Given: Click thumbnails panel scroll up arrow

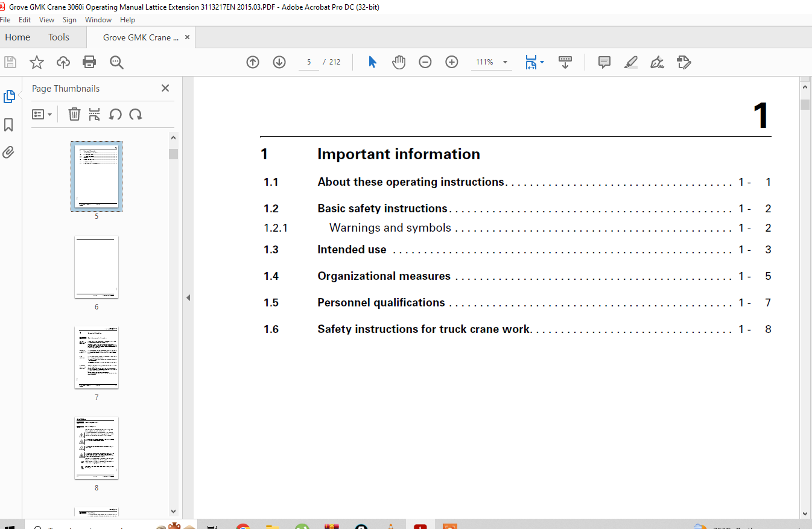Looking at the screenshot, I should coord(173,138).
